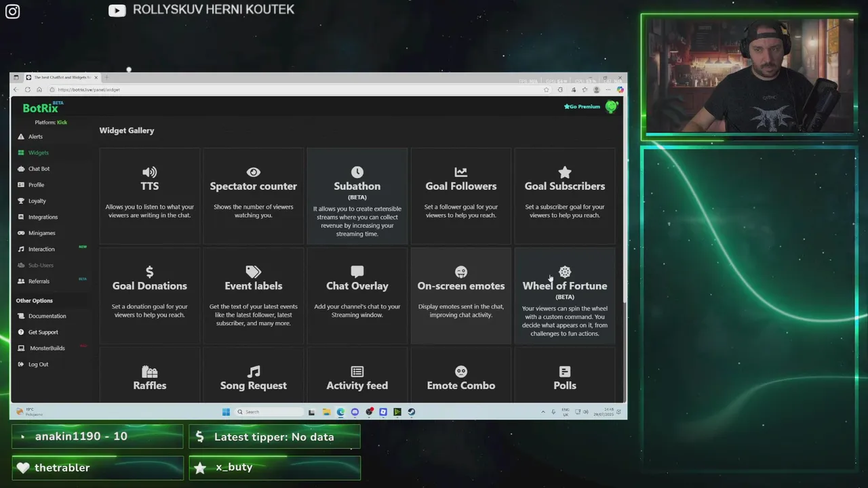Open MonsterBuilds link
The image size is (868, 488).
pyautogui.click(x=47, y=348)
